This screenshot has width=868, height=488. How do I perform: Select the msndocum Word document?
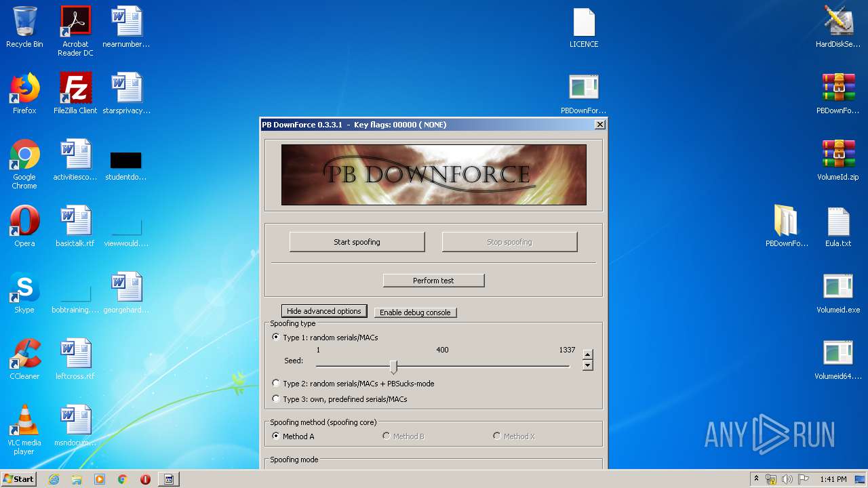point(75,426)
